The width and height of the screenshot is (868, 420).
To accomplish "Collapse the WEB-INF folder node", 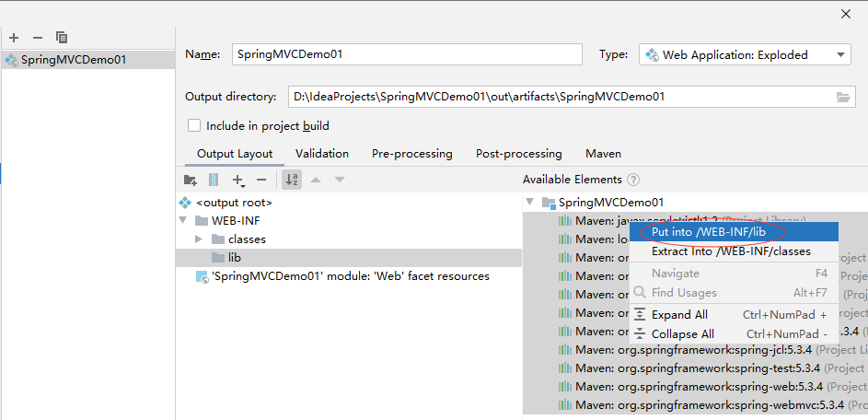I will click(x=183, y=221).
